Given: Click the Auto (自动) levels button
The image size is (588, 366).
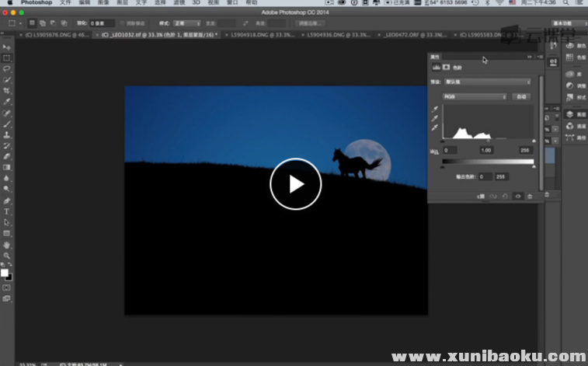Looking at the screenshot, I should pos(522,96).
